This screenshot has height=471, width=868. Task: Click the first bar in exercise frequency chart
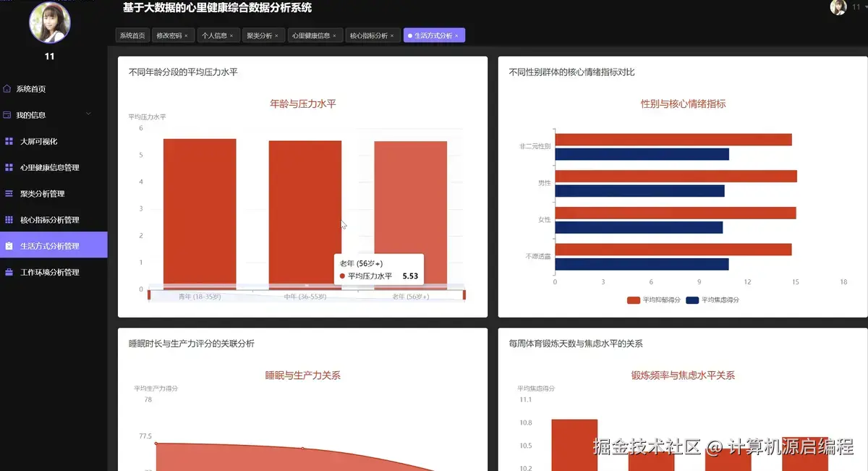574,445
